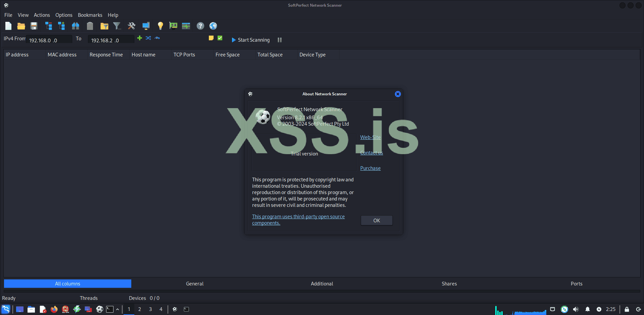The height and width of the screenshot is (315, 644).
Task: Launch Firefox from the taskbar
Action: coord(54,309)
